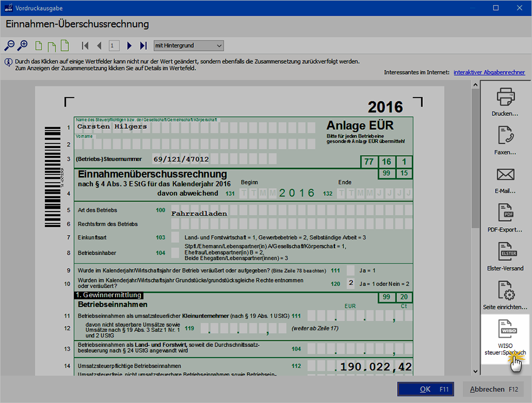
Task: Click the zoom in magnifier icon
Action: (x=22, y=45)
